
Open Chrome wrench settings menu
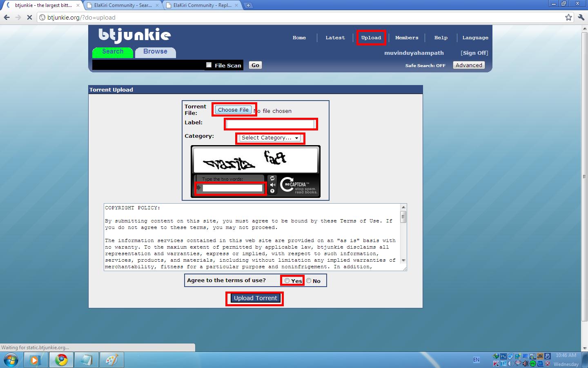tap(581, 17)
